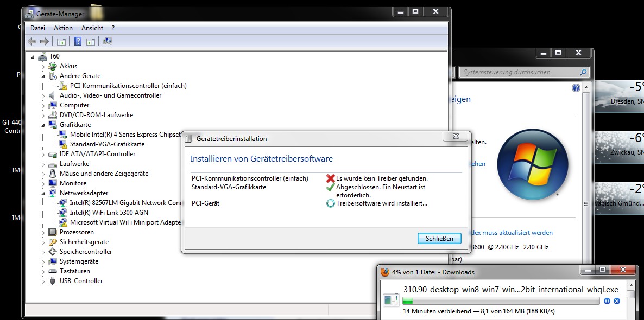The image size is (644, 320).
Task: Cancel the download with the blue X icon
Action: [616, 301]
